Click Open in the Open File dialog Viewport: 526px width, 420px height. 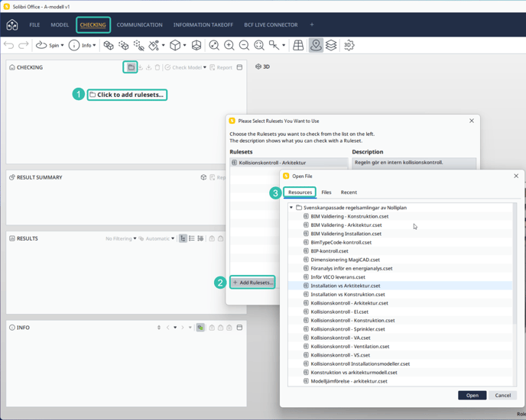click(472, 396)
